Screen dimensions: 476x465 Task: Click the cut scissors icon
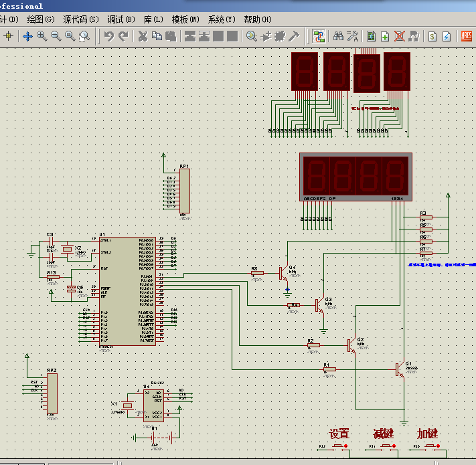tap(143, 36)
